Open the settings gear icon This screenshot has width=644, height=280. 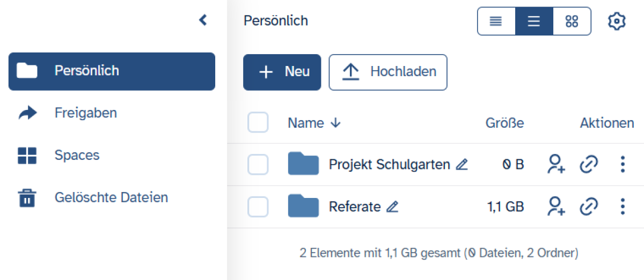[617, 21]
